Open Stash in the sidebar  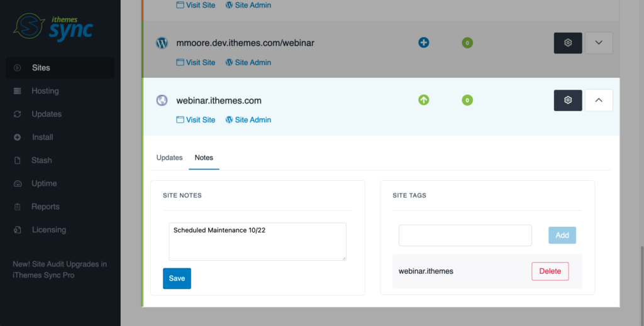42,160
